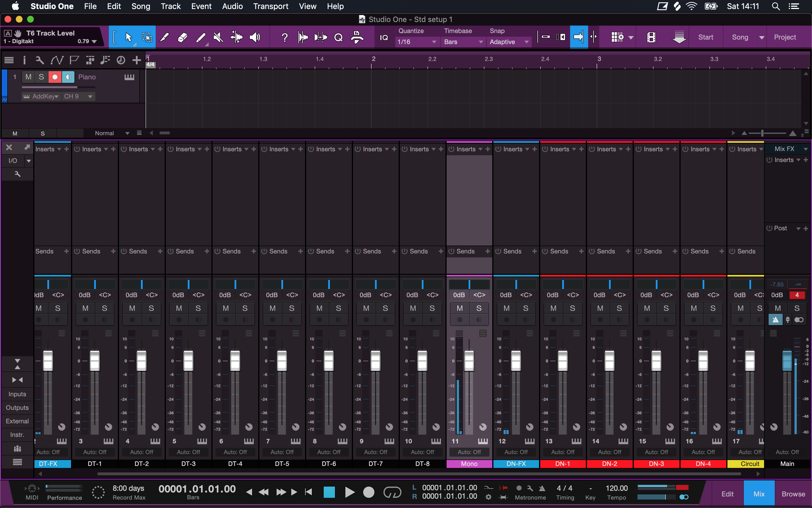Click Return to Zero transport button
Viewport: 812px width, 508px height.
308,492
